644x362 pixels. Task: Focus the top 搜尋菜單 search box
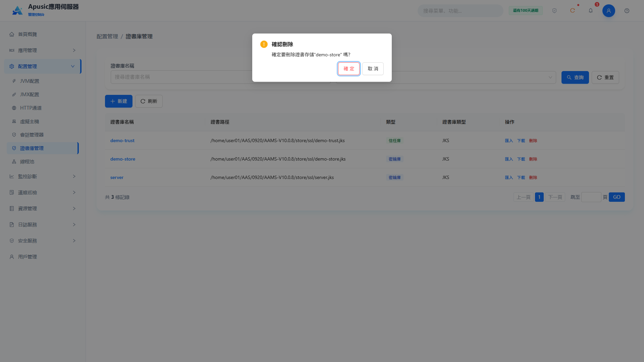click(460, 11)
